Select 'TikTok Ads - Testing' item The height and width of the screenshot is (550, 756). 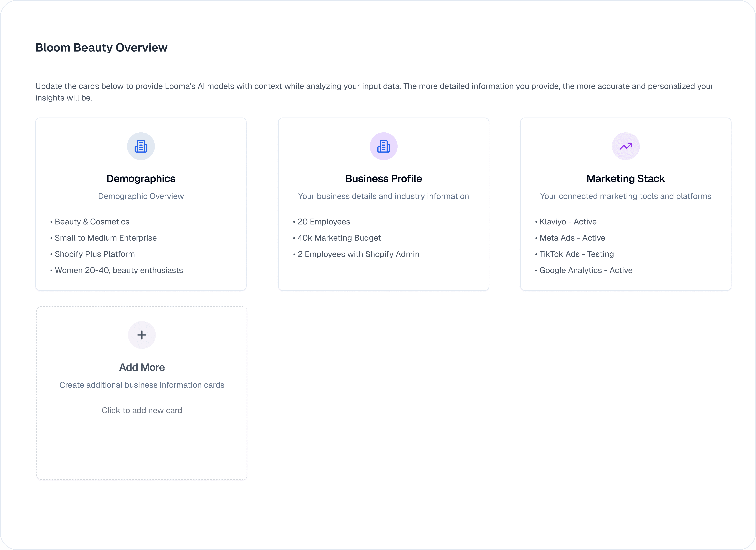[x=575, y=254]
